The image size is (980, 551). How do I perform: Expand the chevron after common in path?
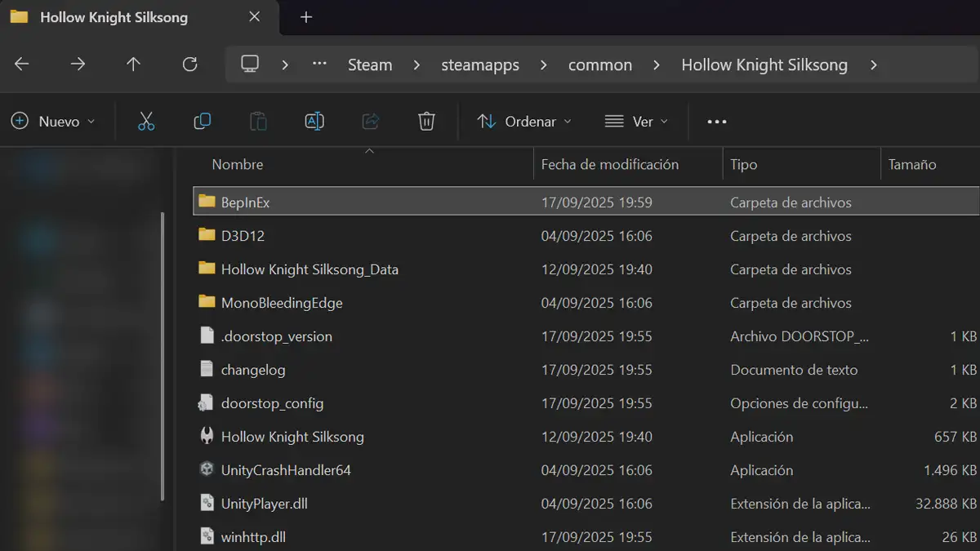coord(657,64)
